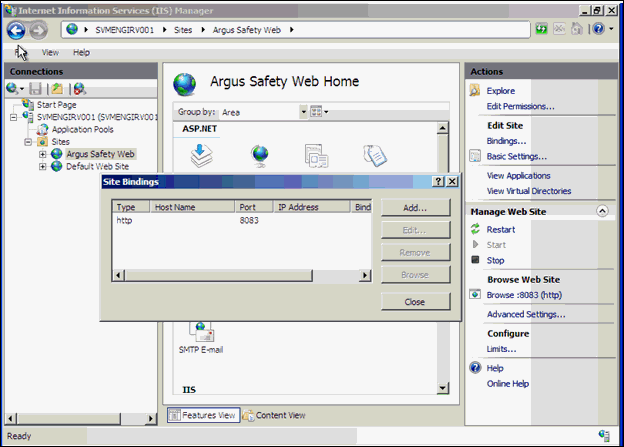Click the grey forward navigation arrow
The width and height of the screenshot is (624, 447).
(x=39, y=30)
